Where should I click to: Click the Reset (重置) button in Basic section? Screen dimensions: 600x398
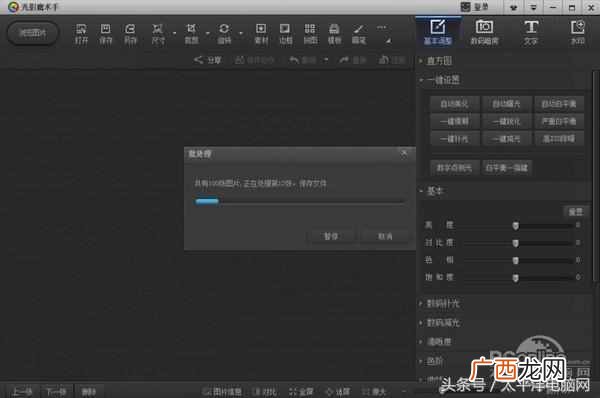(x=575, y=212)
